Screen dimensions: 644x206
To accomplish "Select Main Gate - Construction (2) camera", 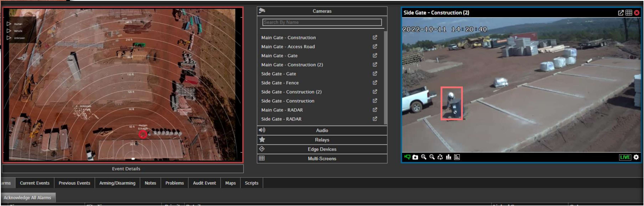I will (x=292, y=65).
